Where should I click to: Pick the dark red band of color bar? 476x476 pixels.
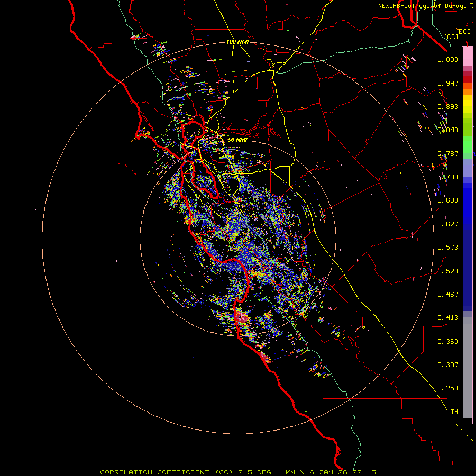[x=467, y=79]
